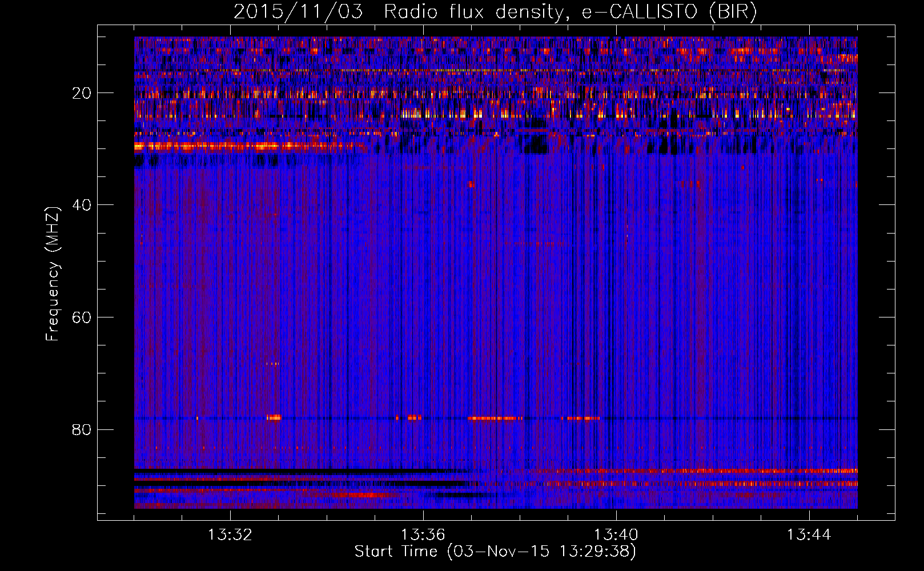Click the frequency tick label '20'
924x571 pixels.
(x=82, y=93)
